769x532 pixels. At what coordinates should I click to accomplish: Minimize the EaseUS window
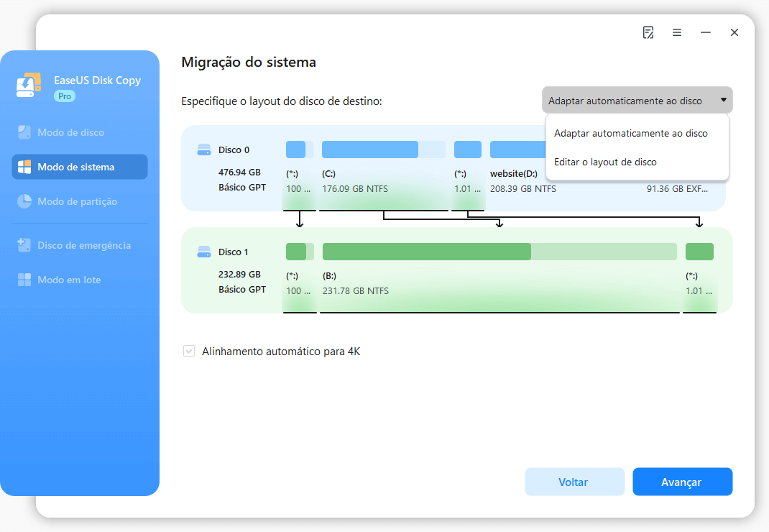[706, 32]
